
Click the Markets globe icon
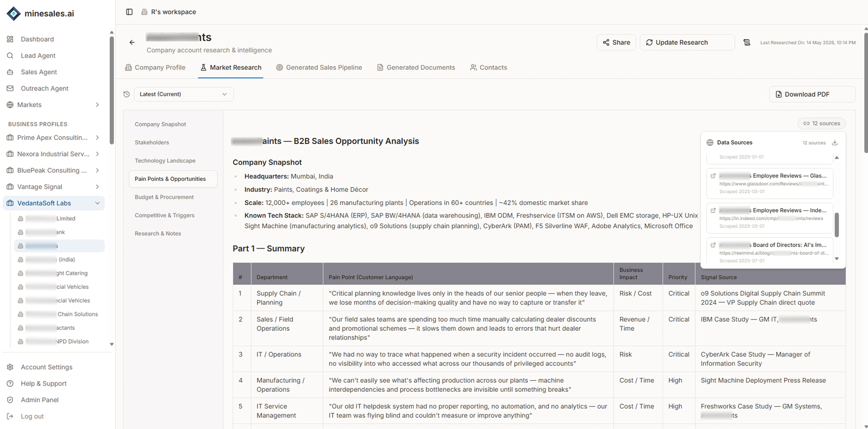coord(10,105)
